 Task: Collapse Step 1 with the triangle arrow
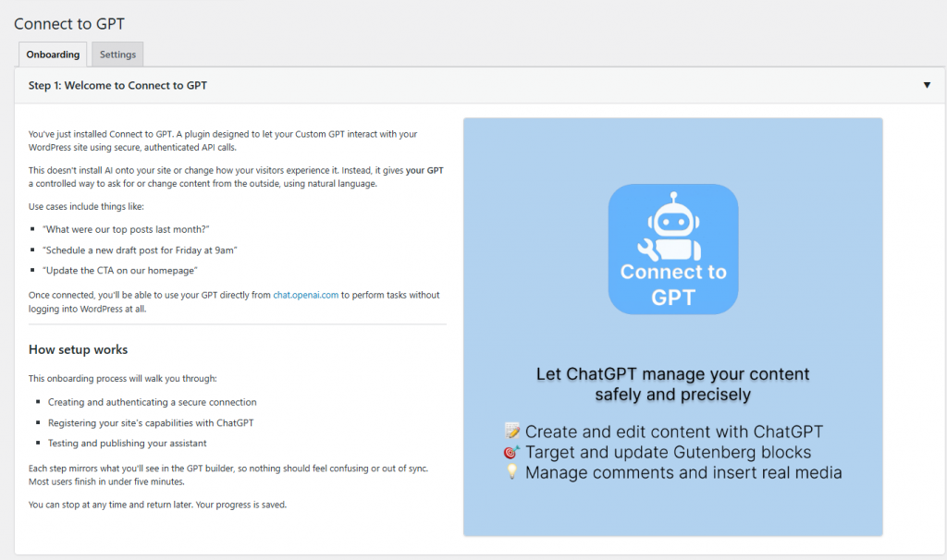927,85
